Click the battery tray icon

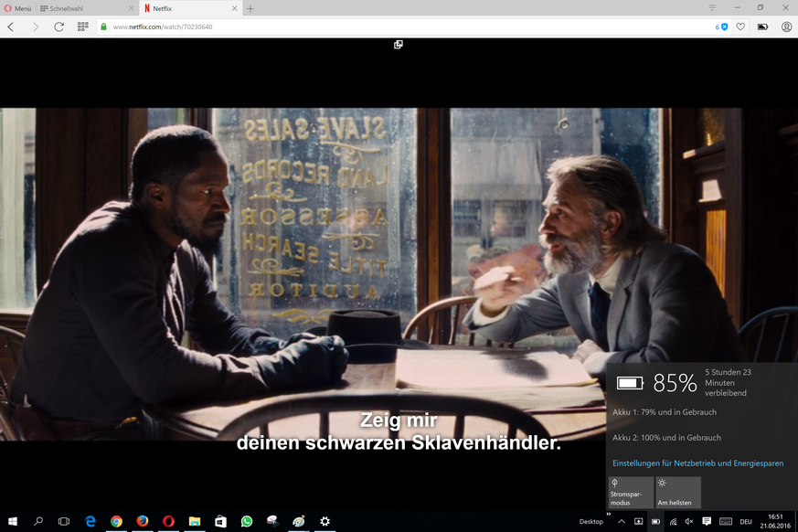655,521
